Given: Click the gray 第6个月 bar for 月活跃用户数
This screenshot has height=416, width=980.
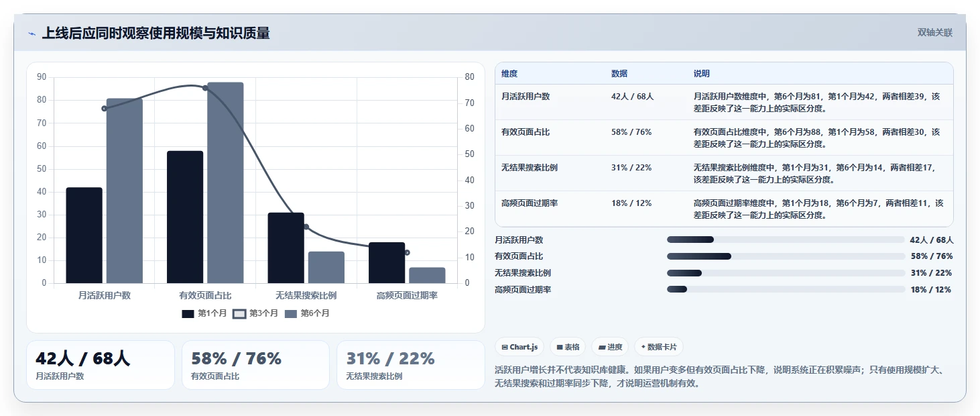Looking at the screenshot, I should click(x=125, y=191).
